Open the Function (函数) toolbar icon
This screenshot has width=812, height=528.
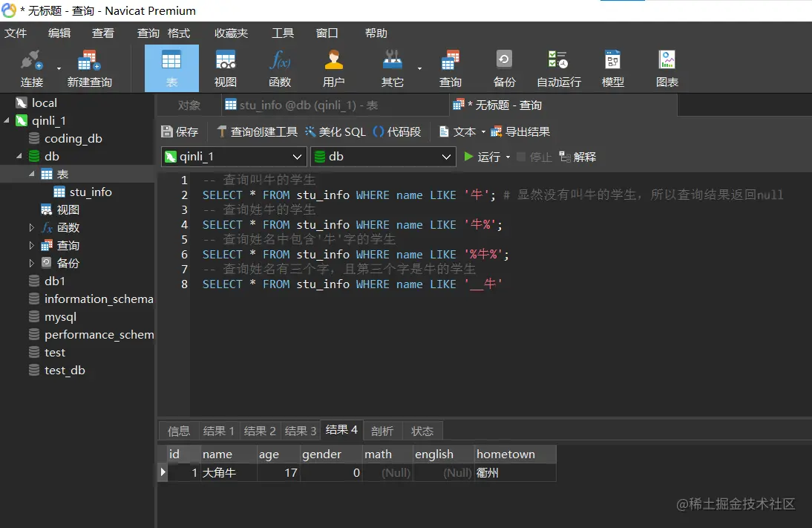point(280,68)
